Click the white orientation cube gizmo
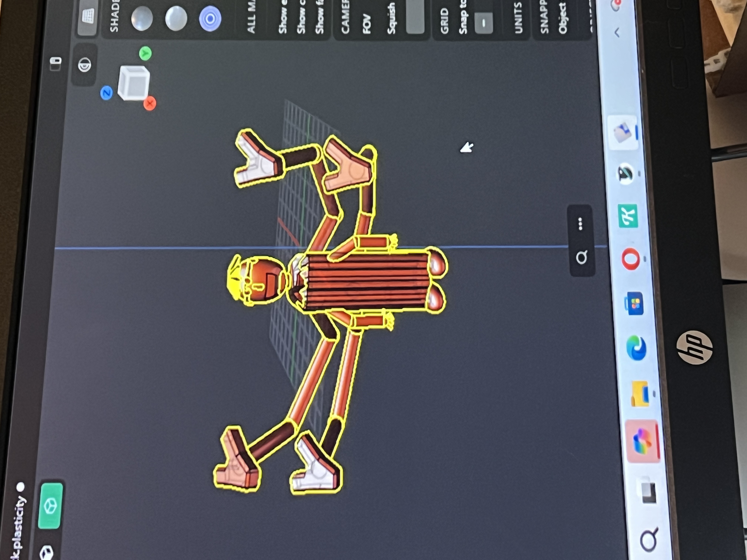Viewport: 747px width, 560px height. pos(134,83)
